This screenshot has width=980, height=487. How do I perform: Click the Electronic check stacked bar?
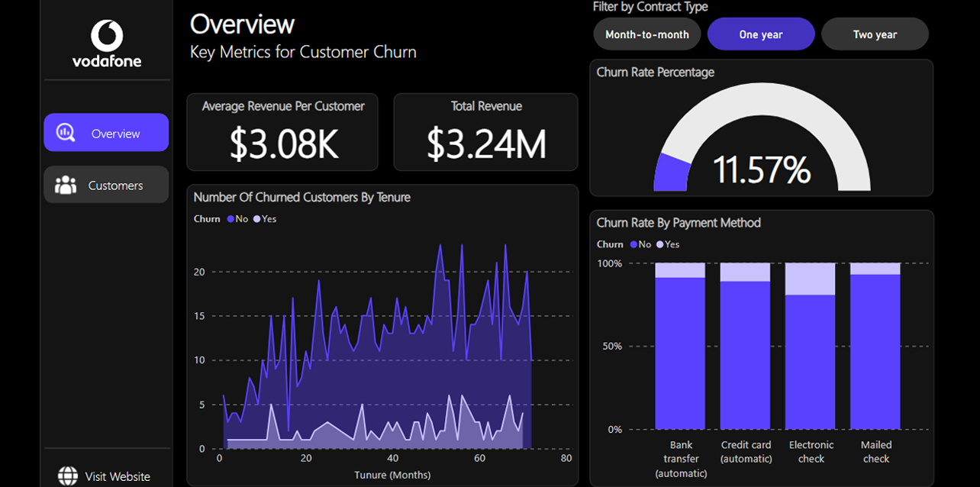point(811,347)
